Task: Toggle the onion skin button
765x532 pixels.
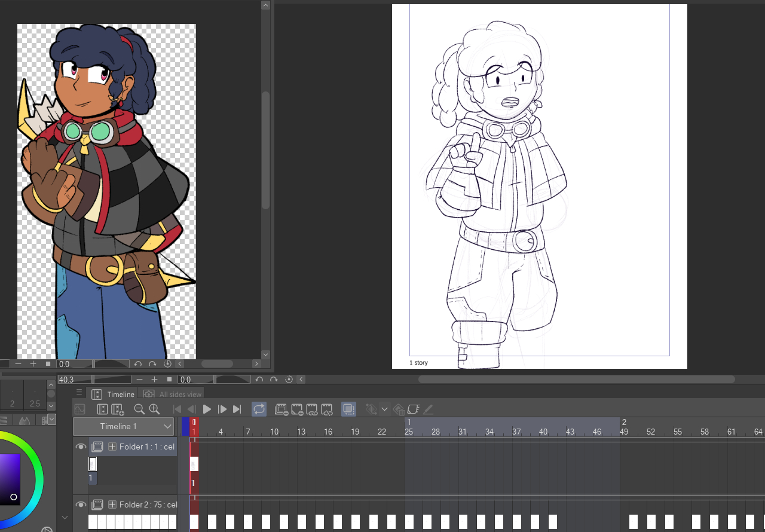Action: [348, 409]
